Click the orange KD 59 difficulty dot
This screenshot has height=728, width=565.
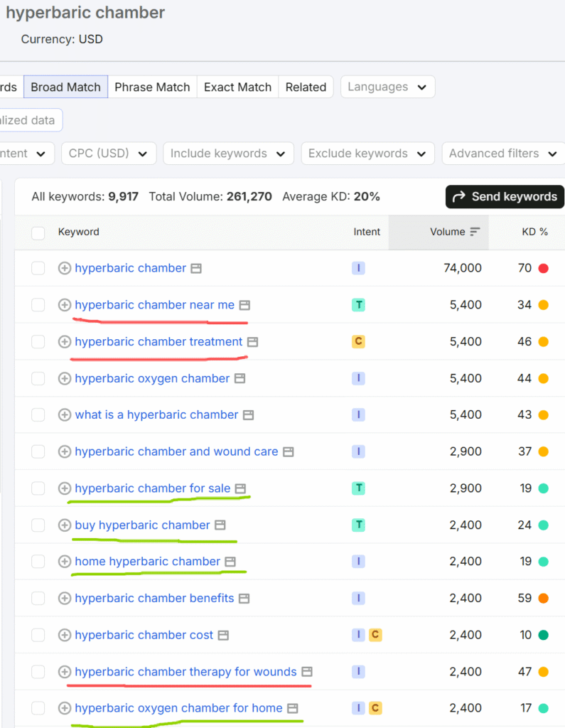(x=543, y=598)
